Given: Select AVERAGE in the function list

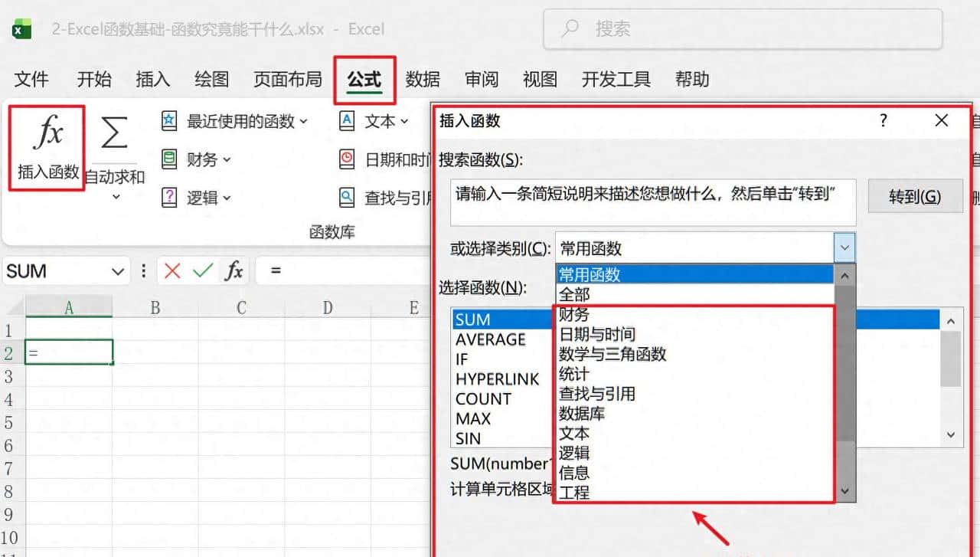Looking at the screenshot, I should [x=491, y=339].
